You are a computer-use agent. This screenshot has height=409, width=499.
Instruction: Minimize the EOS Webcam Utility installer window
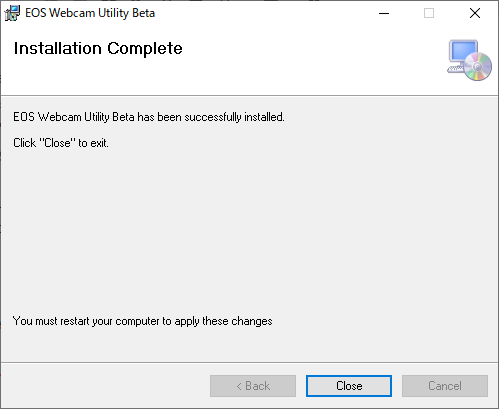pos(384,13)
